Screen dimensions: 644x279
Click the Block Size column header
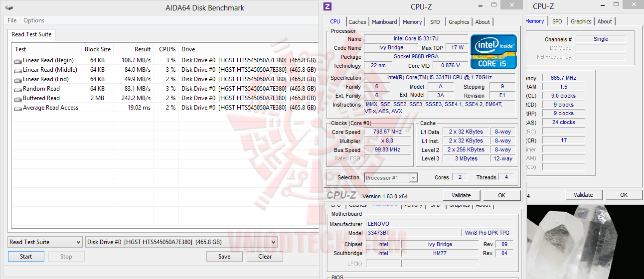coord(98,49)
